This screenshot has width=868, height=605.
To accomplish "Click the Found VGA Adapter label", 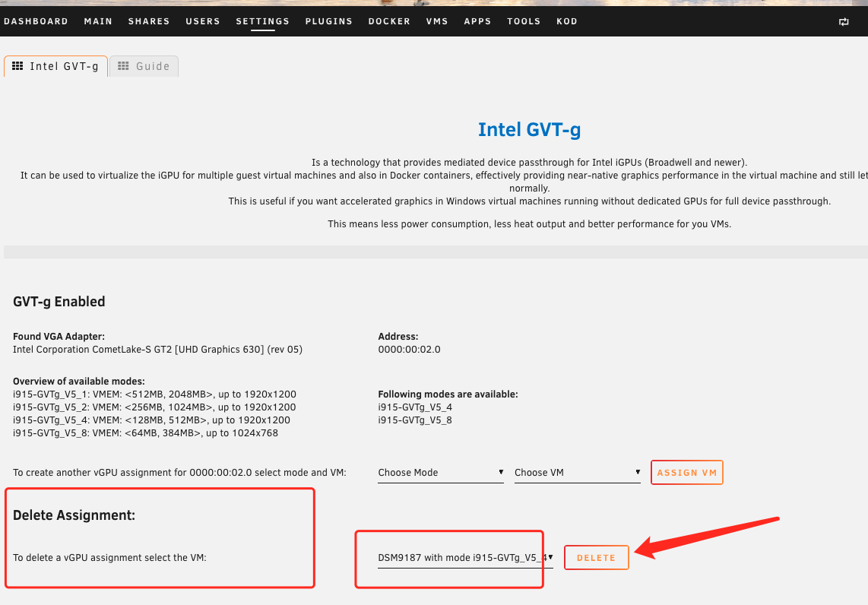I will click(59, 336).
